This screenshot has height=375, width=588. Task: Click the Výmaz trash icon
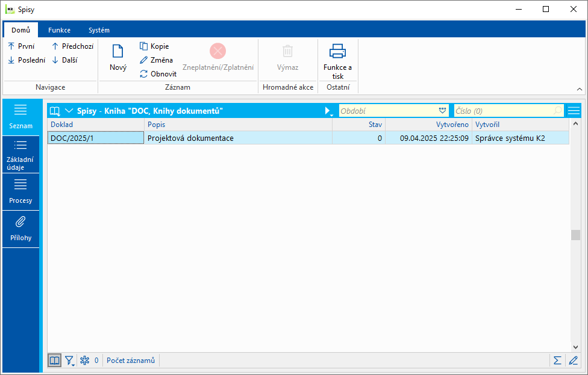(x=287, y=51)
